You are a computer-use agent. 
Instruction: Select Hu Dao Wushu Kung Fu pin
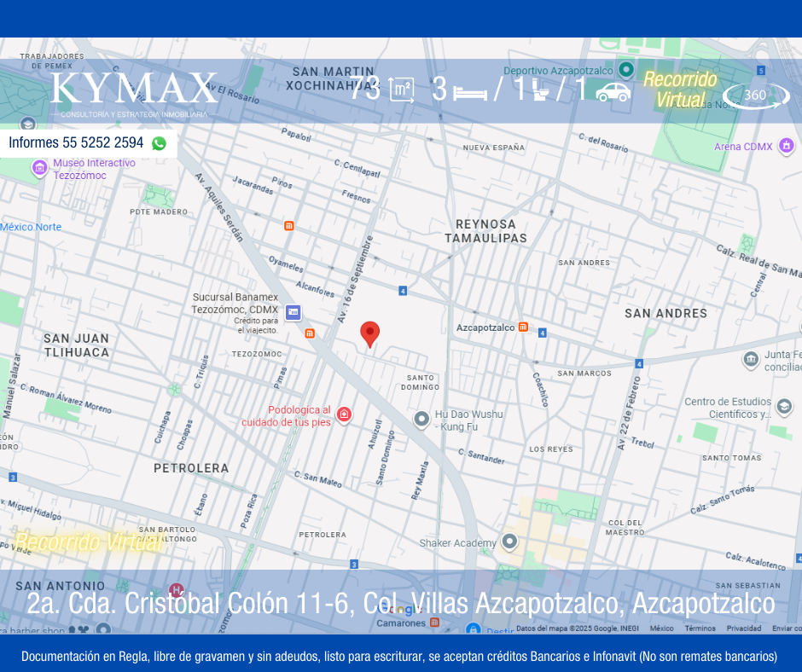click(421, 420)
